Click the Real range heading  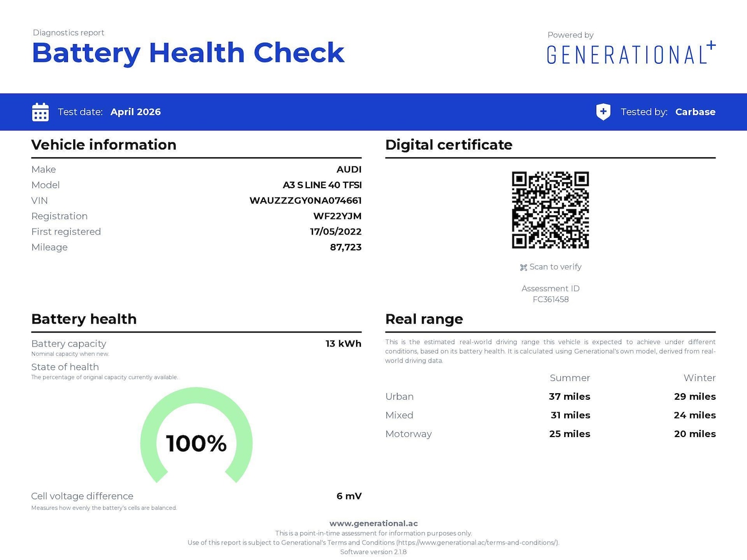click(x=424, y=319)
